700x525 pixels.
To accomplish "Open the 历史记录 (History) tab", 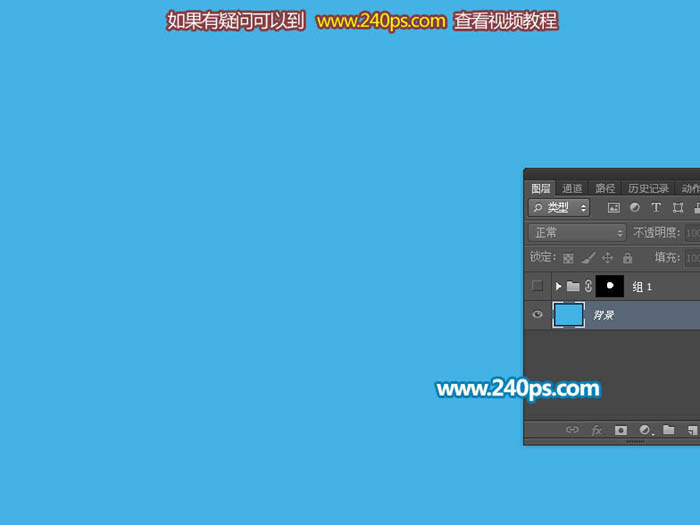I will (x=648, y=188).
